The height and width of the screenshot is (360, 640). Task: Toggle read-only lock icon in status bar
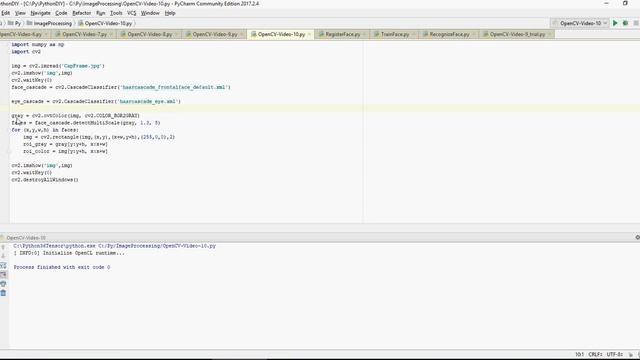tap(631, 354)
